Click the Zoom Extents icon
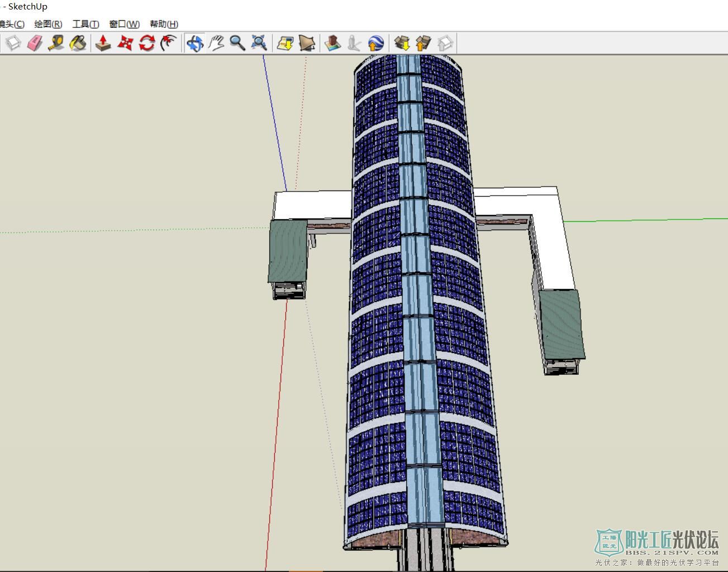This screenshot has width=728, height=572. tap(259, 43)
